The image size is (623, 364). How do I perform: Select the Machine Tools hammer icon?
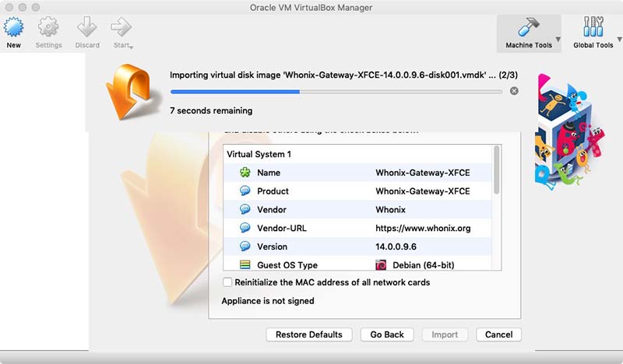(528, 29)
